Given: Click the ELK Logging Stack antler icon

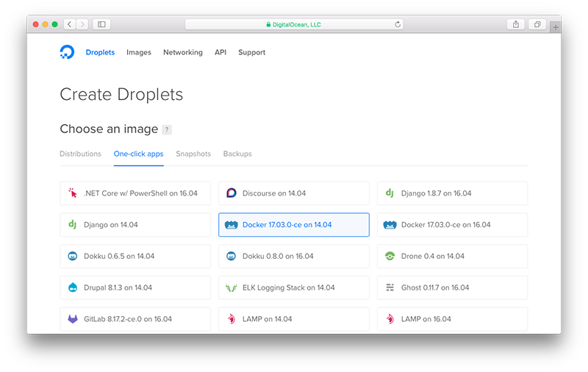Looking at the screenshot, I should [231, 288].
